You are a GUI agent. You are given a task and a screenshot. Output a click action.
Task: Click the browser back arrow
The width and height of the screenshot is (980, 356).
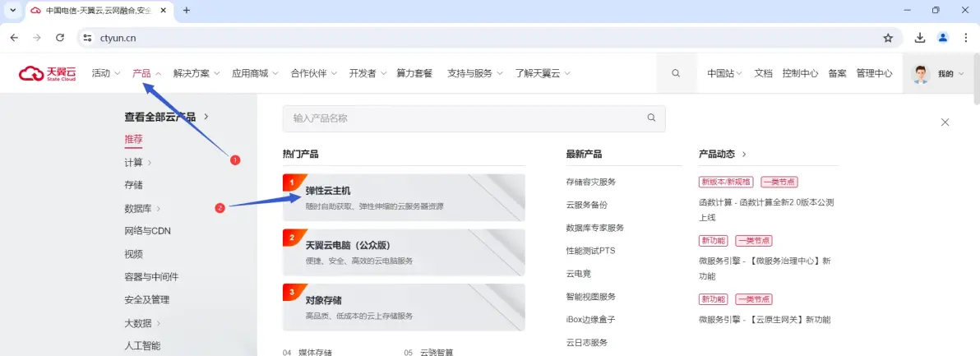tap(14, 38)
